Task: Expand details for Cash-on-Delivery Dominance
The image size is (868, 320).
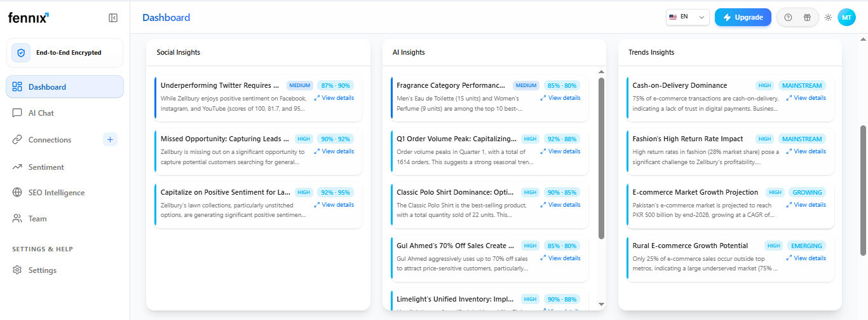Action: click(x=806, y=98)
